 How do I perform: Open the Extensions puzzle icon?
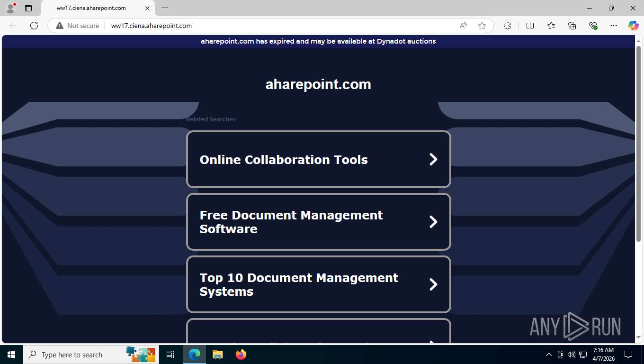pos(507,26)
